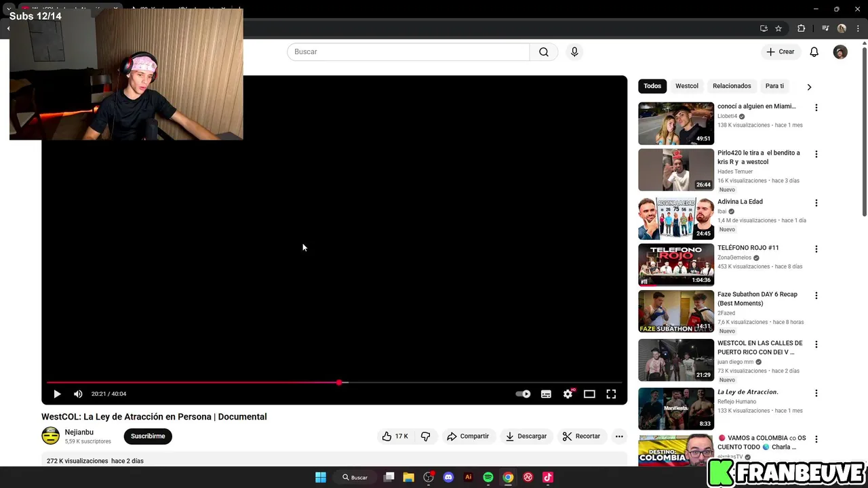Open the 'La Ley de Atraccion.' thumbnail
The image size is (868, 488).
tap(676, 409)
